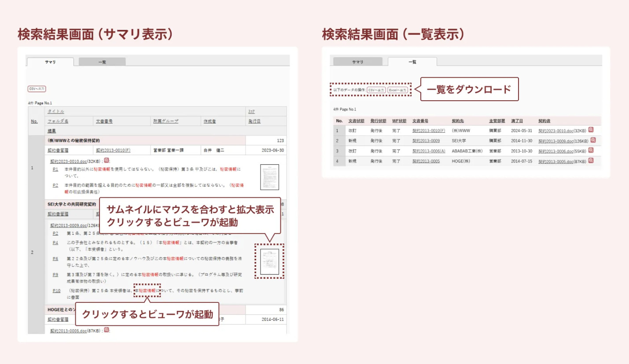Open 契約2013-0009.doc file link in summary view

pyautogui.click(x=69, y=225)
